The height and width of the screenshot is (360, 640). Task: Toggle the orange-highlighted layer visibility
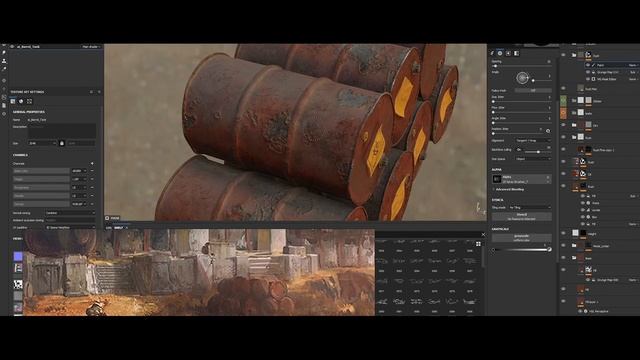(563, 112)
